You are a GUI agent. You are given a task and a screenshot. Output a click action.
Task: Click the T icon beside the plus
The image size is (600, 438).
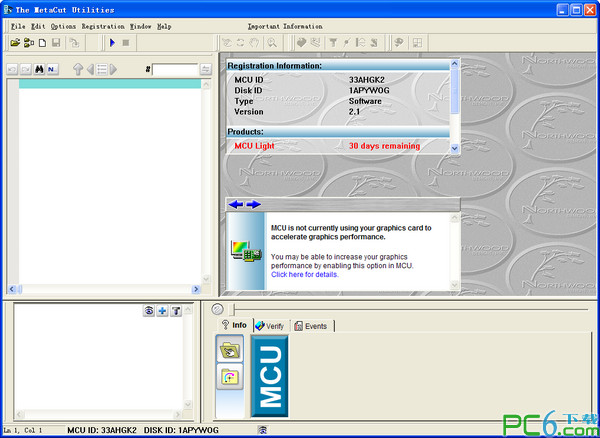pyautogui.click(x=176, y=311)
